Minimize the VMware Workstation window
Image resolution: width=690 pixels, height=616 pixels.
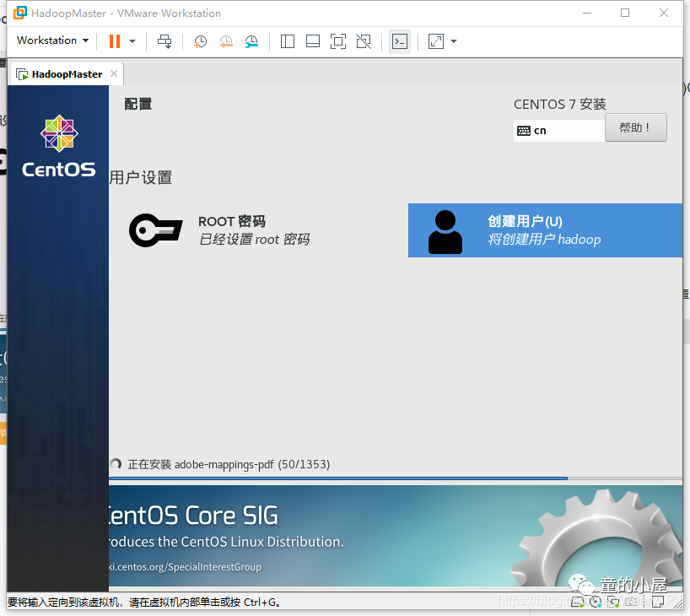pos(587,13)
